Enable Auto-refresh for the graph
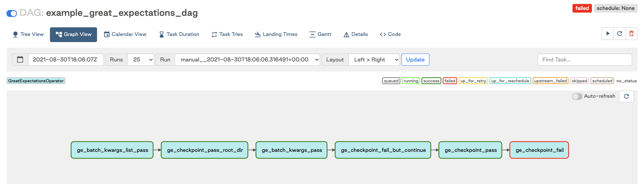This screenshot has width=644, height=184. tap(577, 96)
